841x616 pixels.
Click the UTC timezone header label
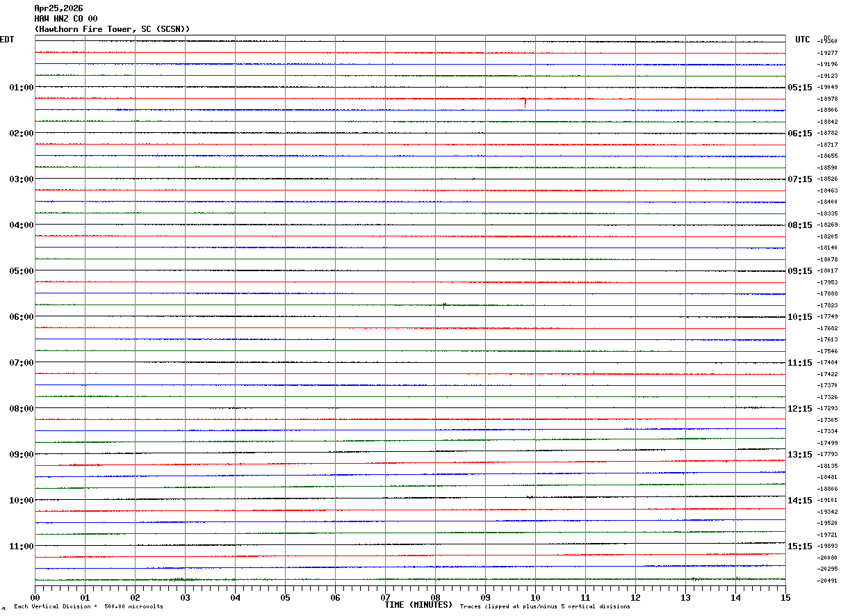(803, 40)
